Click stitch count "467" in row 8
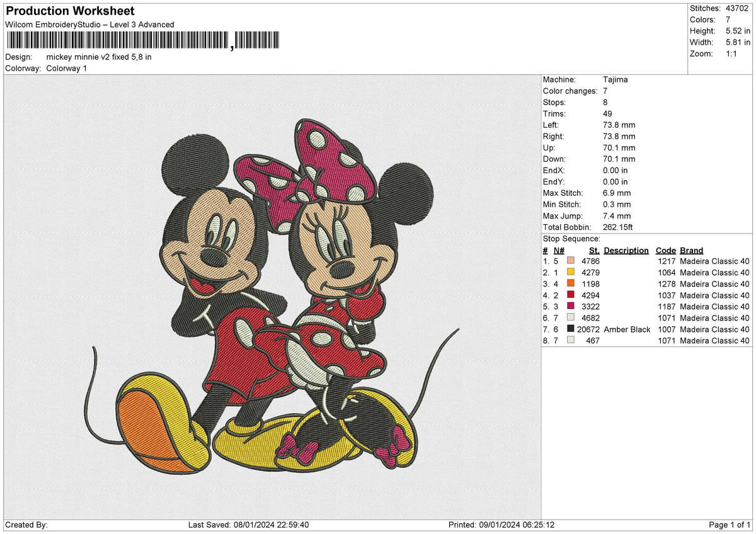 coord(593,341)
